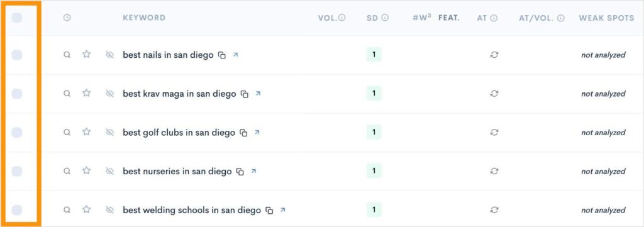
Task: Click the keyword text best krav maga in san diego
Action: [179, 94]
